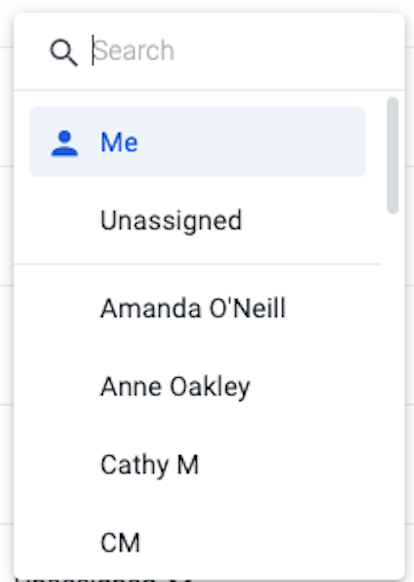
Task: Click the partially hidden dropdown beneath the popup
Action: coord(104,579)
